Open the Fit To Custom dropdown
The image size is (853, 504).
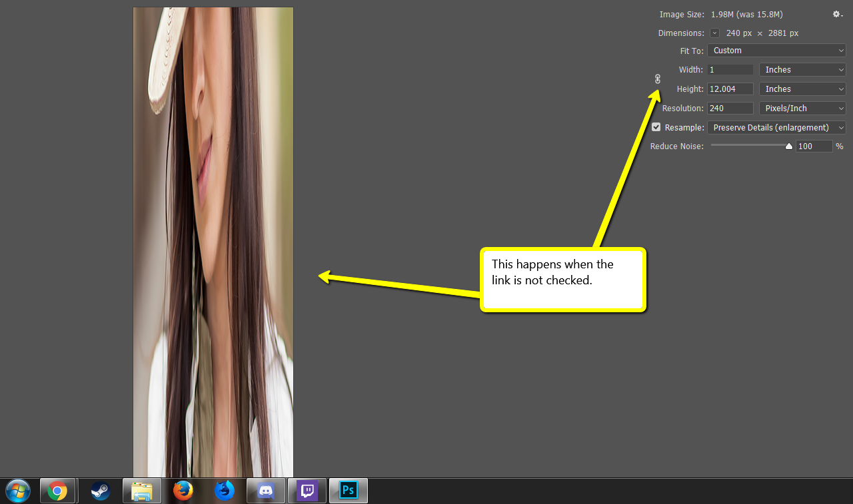776,51
